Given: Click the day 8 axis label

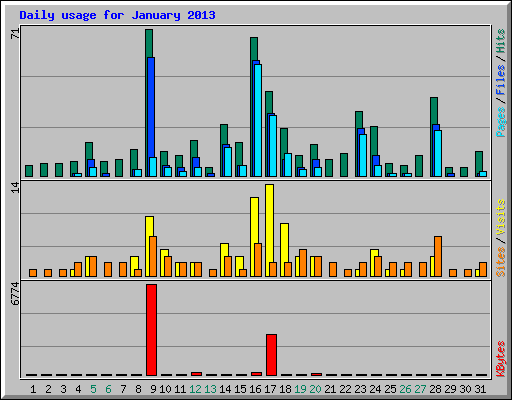Looking at the screenshot, I should (x=138, y=389).
